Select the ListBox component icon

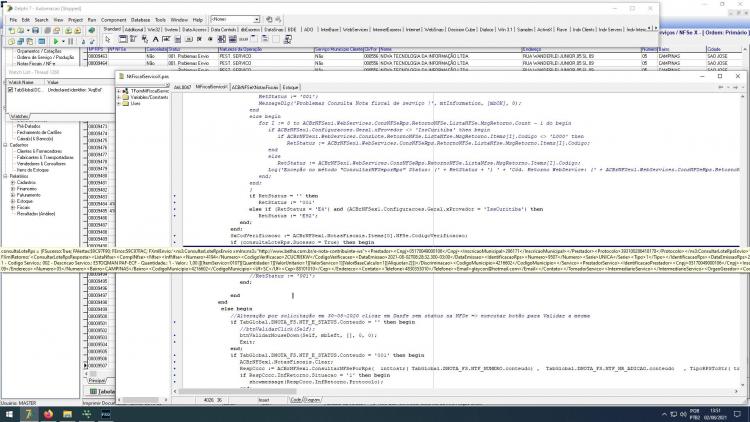pos(221,39)
